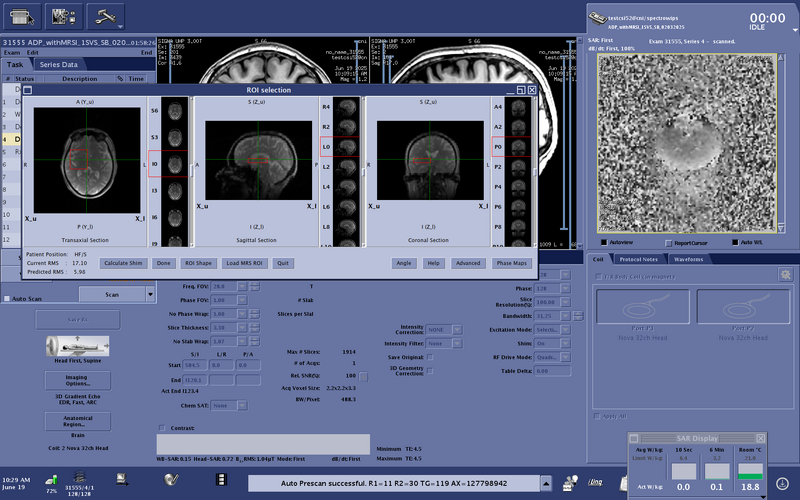The image size is (800, 500).
Task: Open the Phase FOV dropdown
Action: [x=242, y=300]
